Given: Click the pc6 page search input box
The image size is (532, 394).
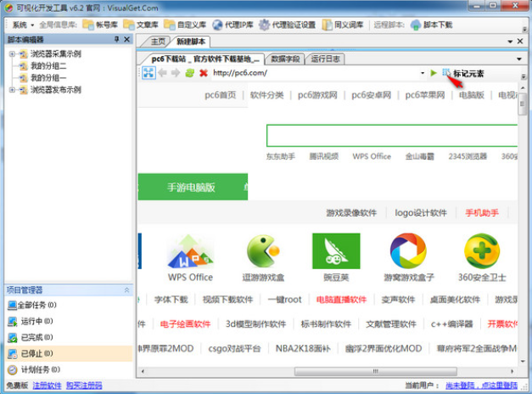Looking at the screenshot, I should pos(390,136).
